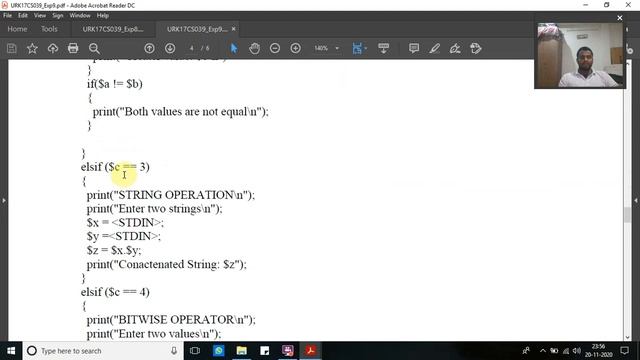Select the arrow selection tool

coord(234,49)
